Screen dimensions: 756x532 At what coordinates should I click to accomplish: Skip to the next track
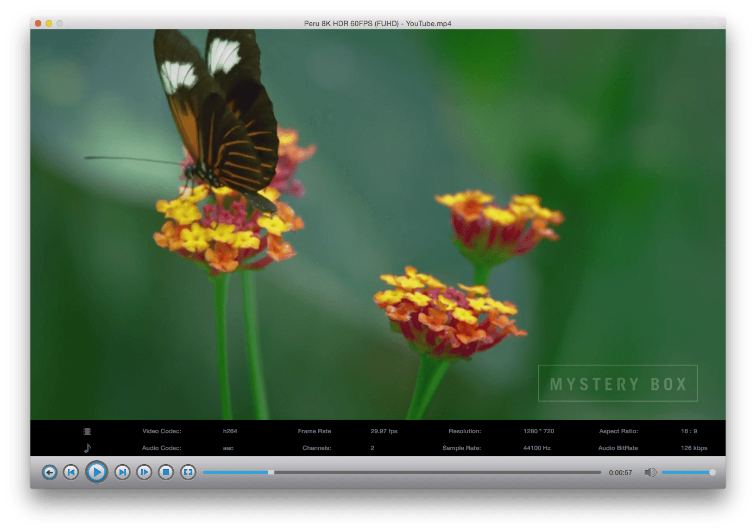tap(123, 472)
